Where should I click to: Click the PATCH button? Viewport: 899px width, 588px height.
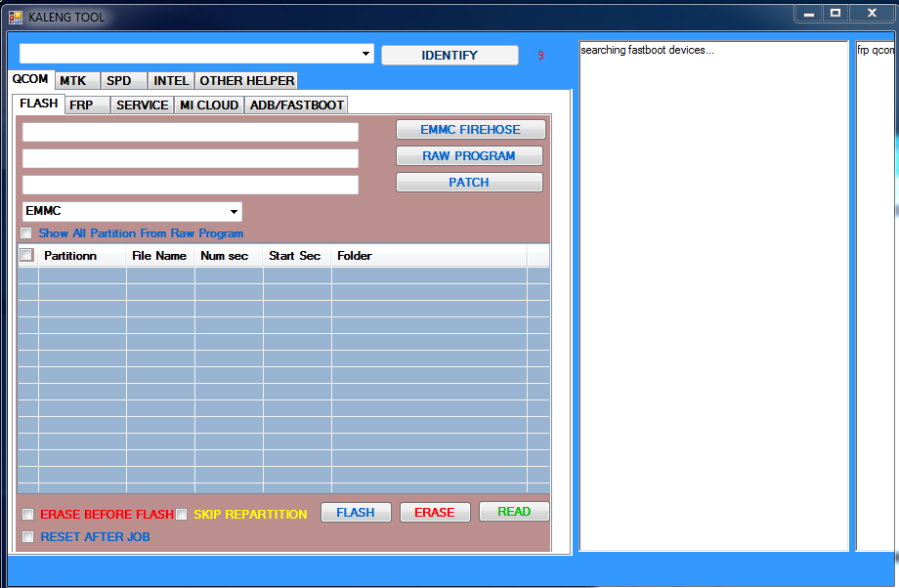(469, 183)
